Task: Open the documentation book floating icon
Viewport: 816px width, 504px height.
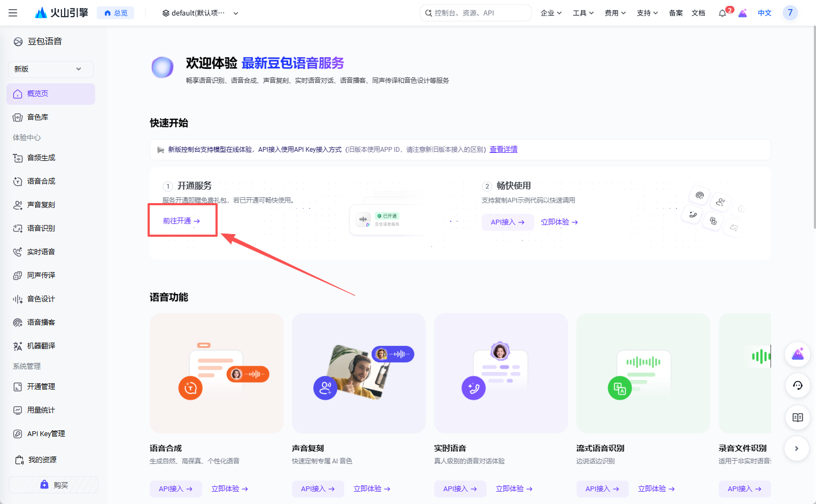Action: 798,417
